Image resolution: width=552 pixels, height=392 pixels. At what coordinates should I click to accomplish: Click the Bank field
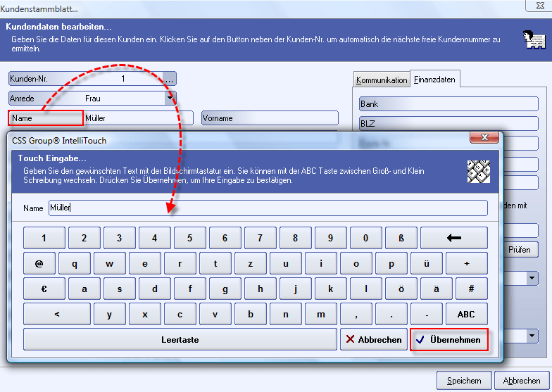point(448,104)
